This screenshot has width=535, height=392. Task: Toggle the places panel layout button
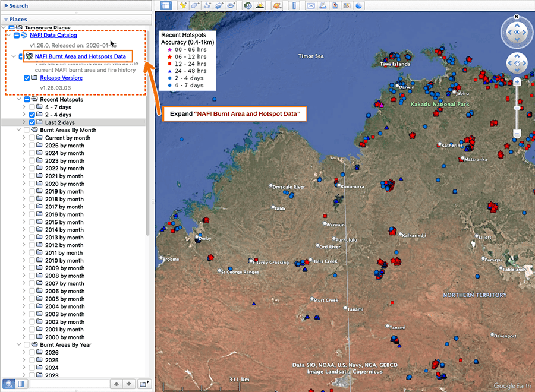pos(21,384)
